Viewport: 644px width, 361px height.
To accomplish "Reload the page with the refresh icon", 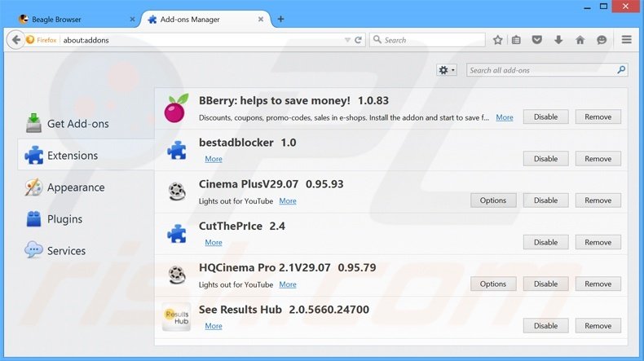I will coord(358,40).
